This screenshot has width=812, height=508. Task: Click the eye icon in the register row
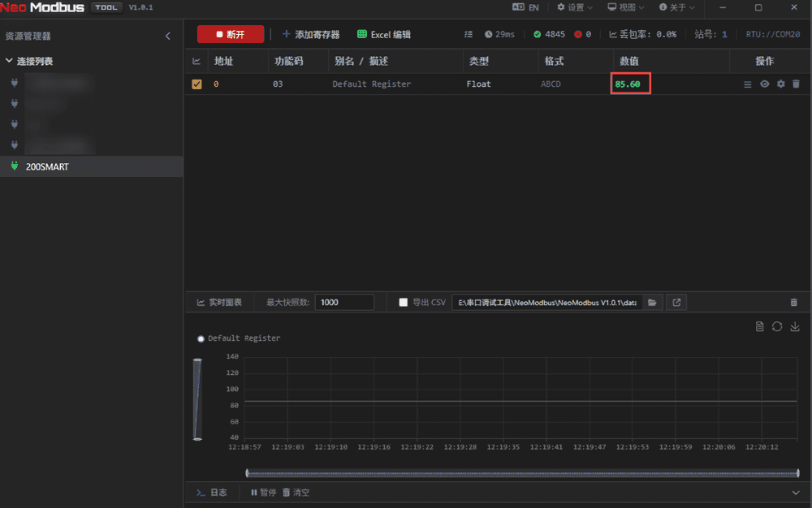coord(764,84)
